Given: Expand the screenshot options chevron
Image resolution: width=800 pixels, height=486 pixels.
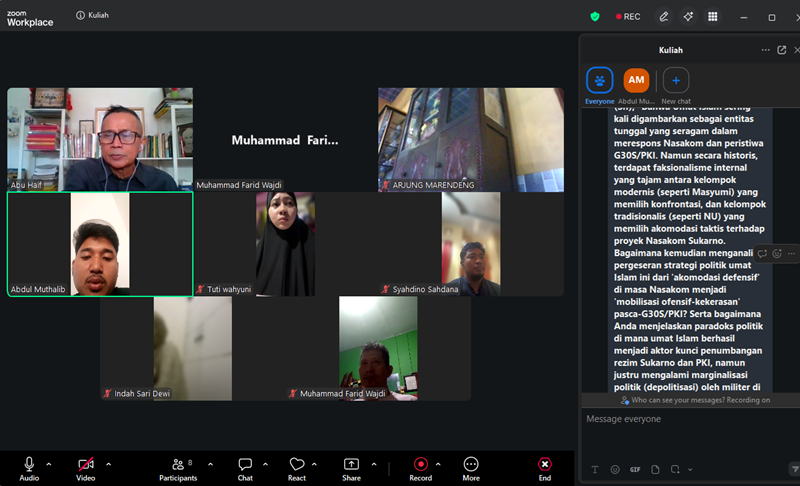Looking at the screenshot, I should pos(690,470).
